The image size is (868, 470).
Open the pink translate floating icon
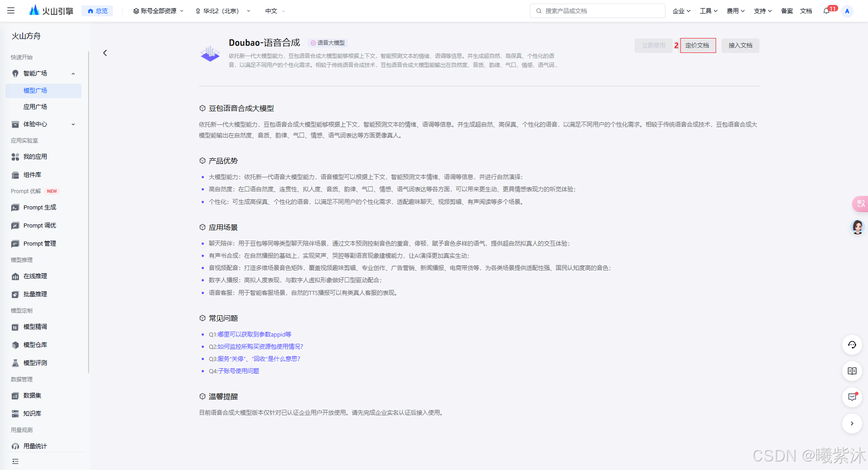pyautogui.click(x=860, y=204)
